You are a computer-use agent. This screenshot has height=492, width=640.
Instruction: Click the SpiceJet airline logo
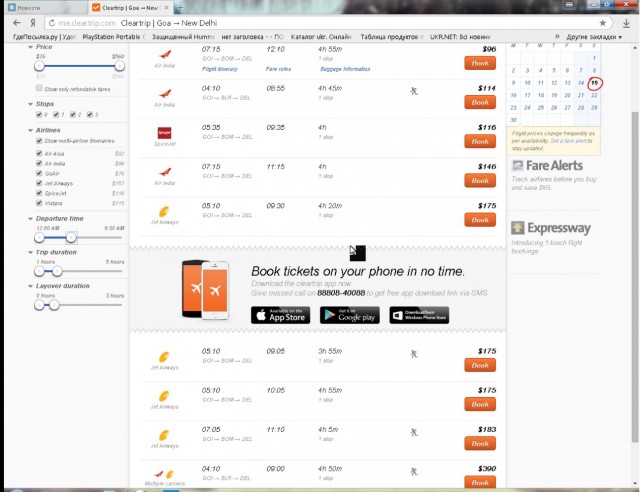tap(168, 133)
